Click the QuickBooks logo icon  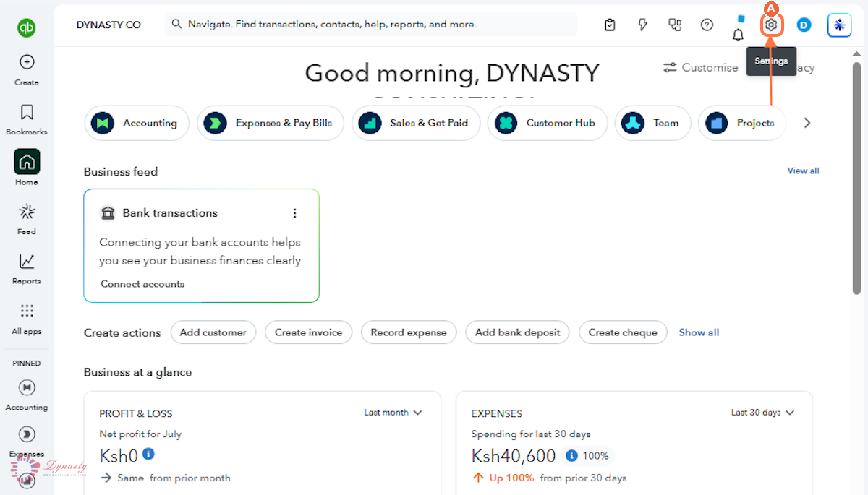[x=27, y=28]
